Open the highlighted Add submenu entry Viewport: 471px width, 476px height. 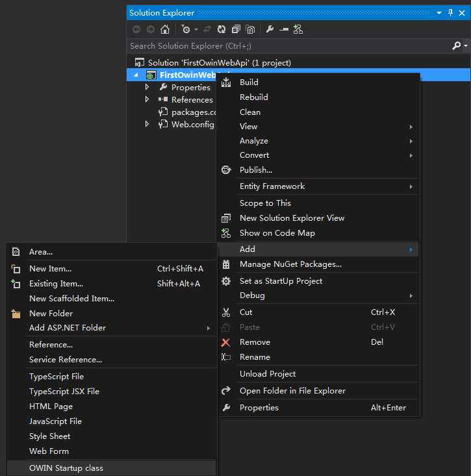[x=318, y=249]
